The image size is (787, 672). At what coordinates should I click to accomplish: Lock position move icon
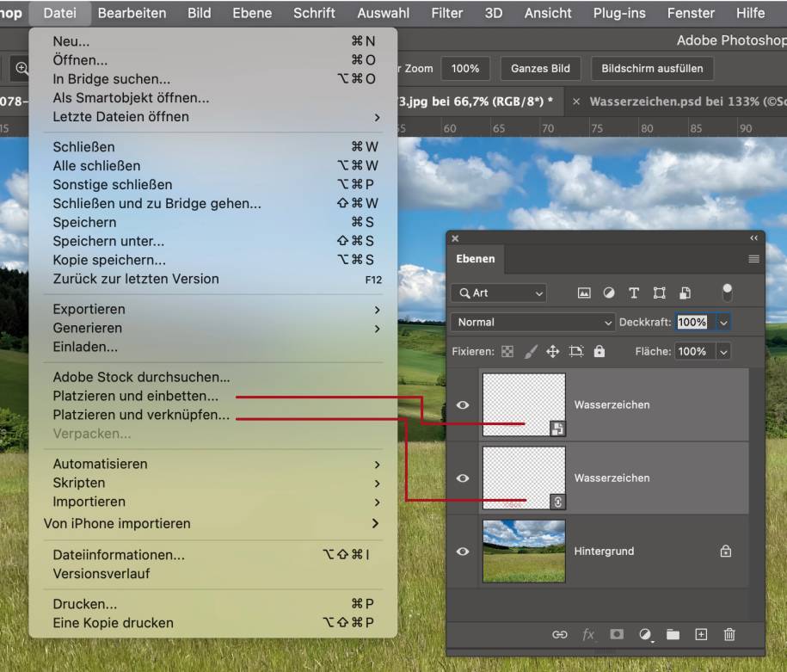(552, 352)
